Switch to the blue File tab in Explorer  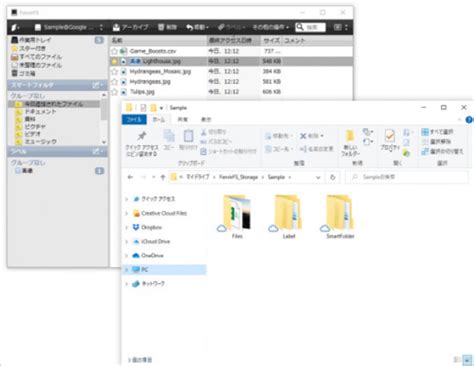(x=134, y=119)
